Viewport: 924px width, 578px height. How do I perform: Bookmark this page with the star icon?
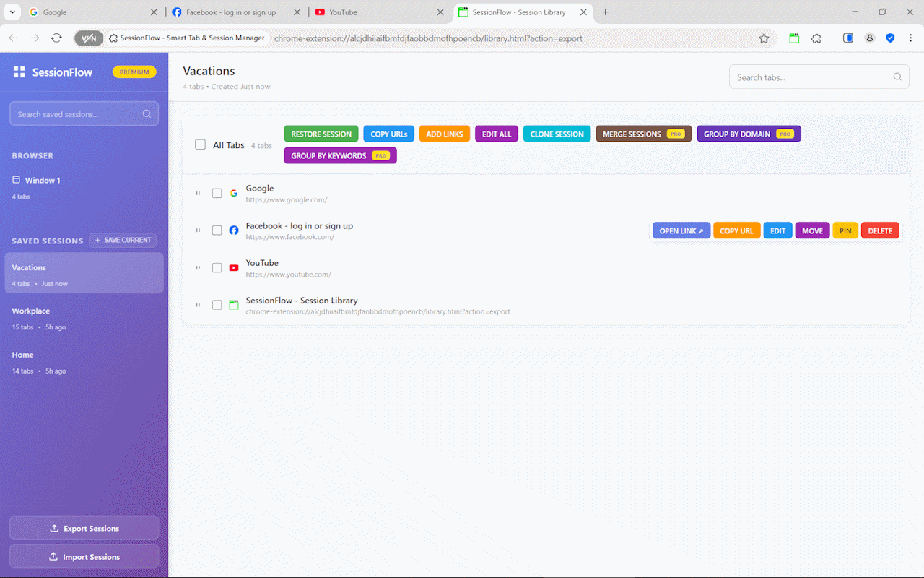tap(764, 38)
